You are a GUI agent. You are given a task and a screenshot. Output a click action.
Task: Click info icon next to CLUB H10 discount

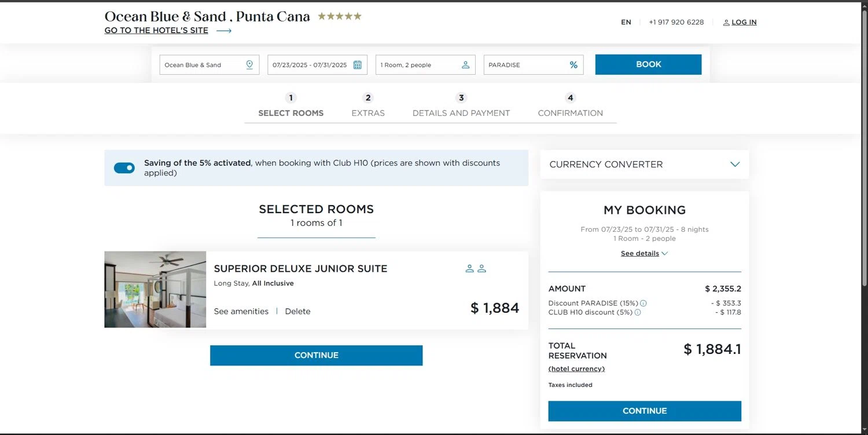(638, 312)
